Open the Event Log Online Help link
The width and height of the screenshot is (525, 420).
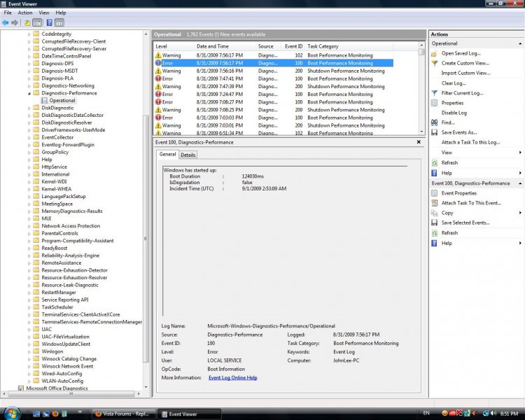pyautogui.click(x=232, y=377)
